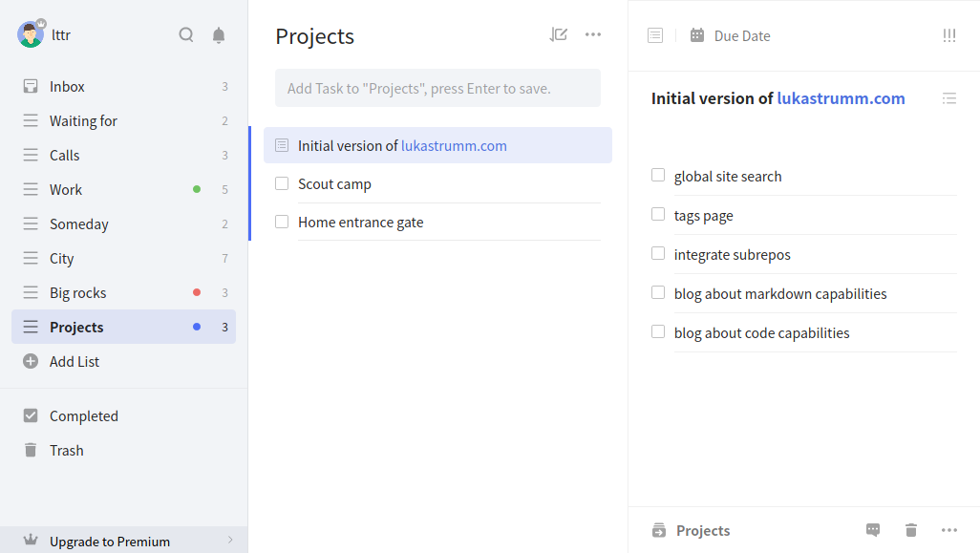Open notifications bell icon
The image size is (980, 553).
click(219, 35)
